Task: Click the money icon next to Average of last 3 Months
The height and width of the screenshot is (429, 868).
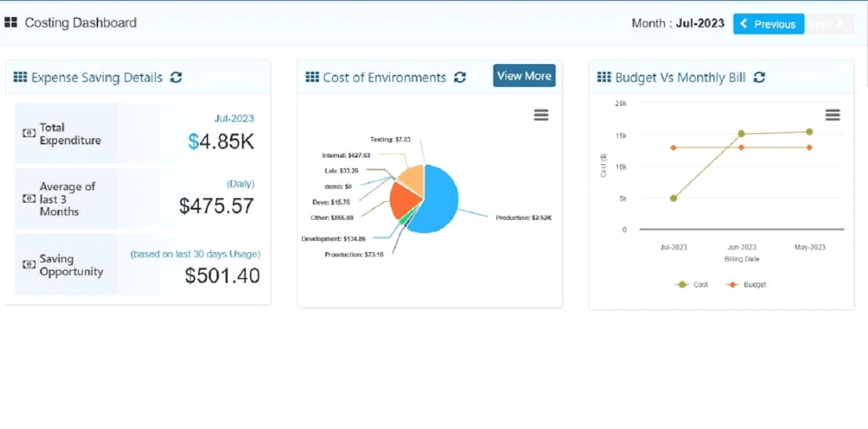Action: tap(29, 199)
